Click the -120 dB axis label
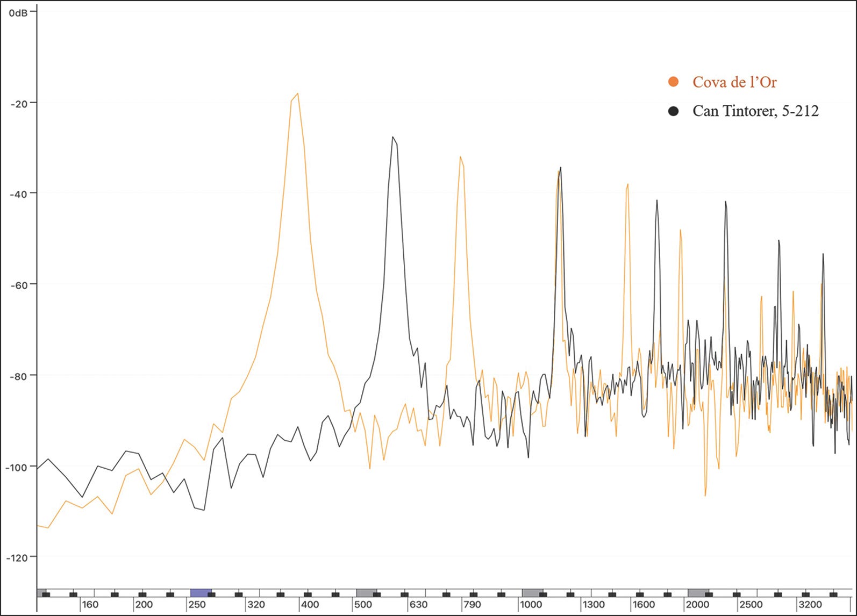 click(17, 558)
